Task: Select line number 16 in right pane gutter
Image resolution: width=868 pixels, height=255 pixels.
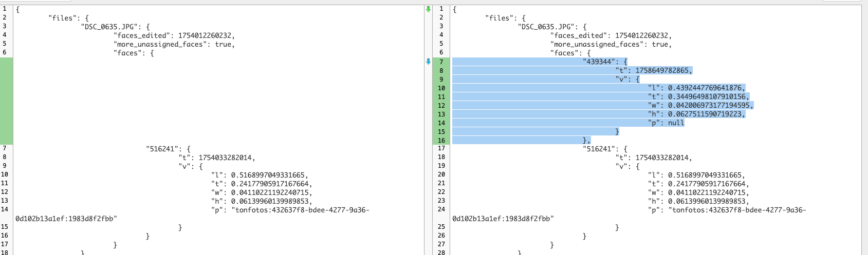Action: point(441,140)
